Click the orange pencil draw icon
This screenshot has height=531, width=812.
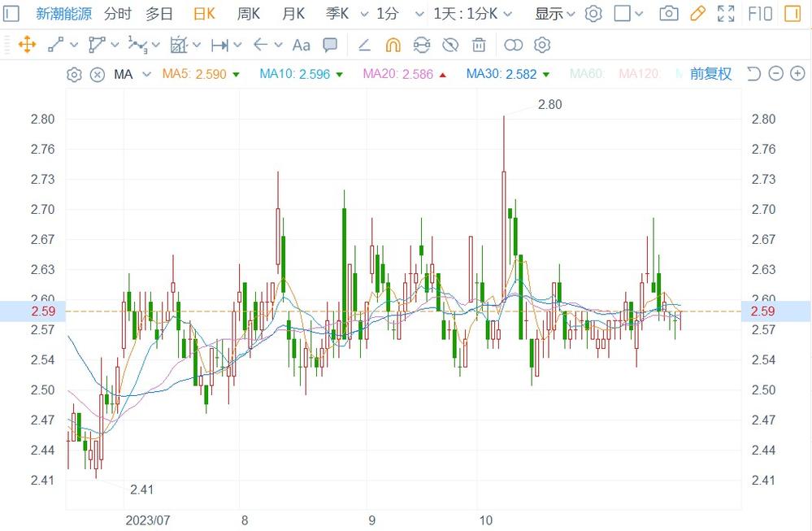[x=697, y=14]
